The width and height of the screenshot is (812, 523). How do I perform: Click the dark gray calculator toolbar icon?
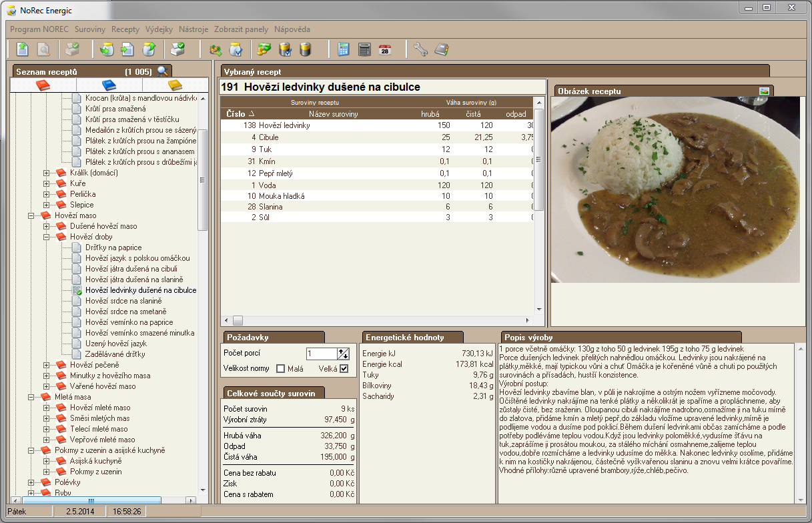coord(364,49)
